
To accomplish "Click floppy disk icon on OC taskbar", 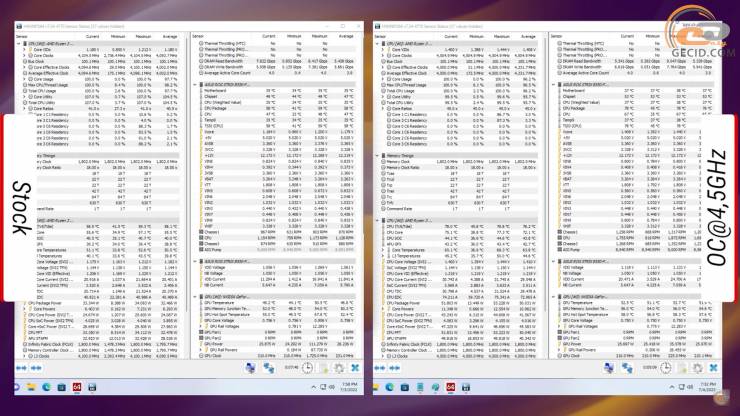I will point(466,387).
